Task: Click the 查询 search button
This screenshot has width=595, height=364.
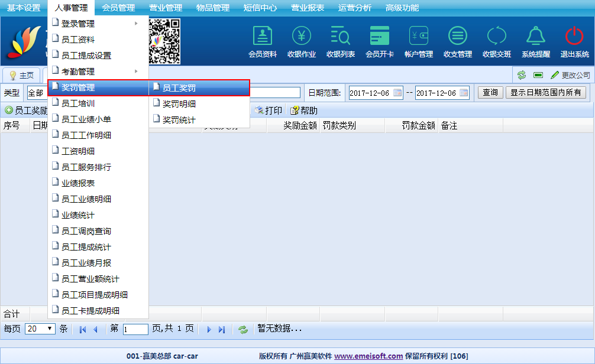Action: tap(490, 93)
